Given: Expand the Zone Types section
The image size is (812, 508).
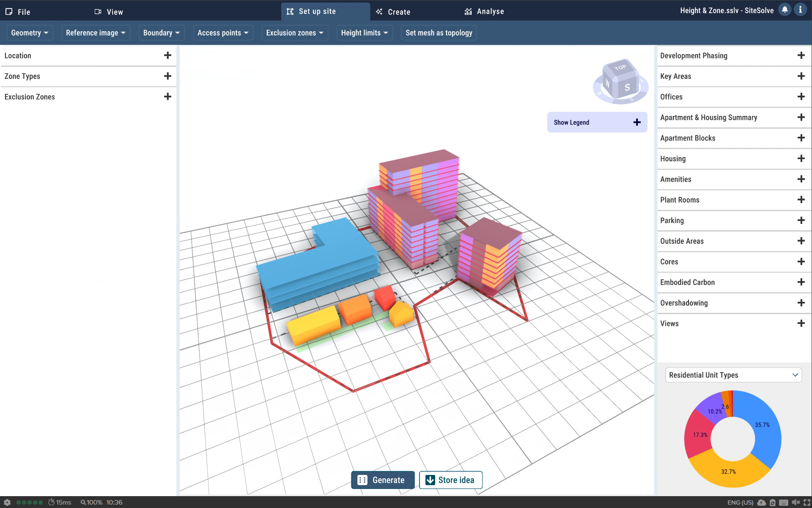Looking at the screenshot, I should click(167, 76).
